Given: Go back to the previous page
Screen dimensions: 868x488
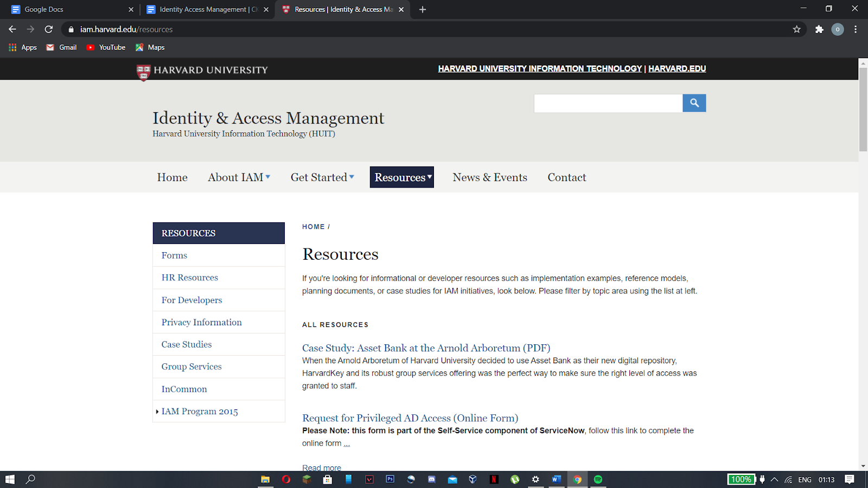Looking at the screenshot, I should coord(12,29).
